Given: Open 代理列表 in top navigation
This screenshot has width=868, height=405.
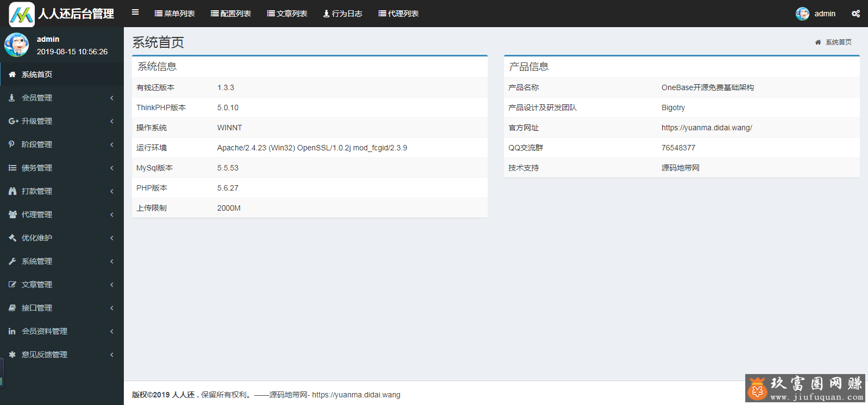Looking at the screenshot, I should [398, 14].
